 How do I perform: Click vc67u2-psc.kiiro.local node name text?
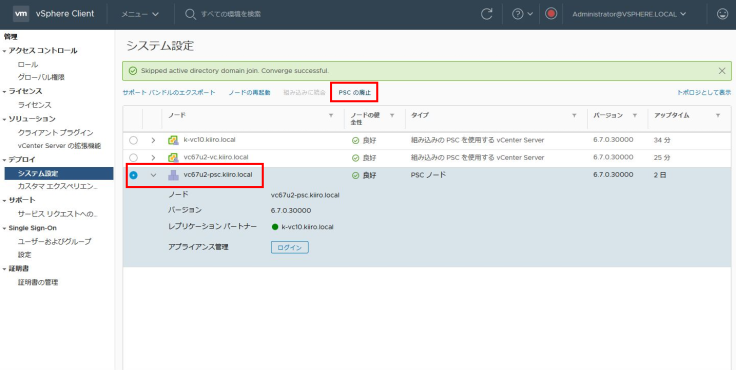pyautogui.click(x=218, y=175)
